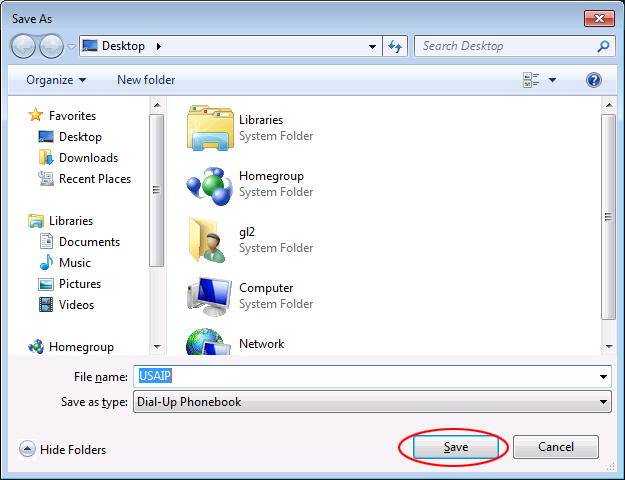Click the Music note icon
625x480 pixels.
[x=46, y=262]
